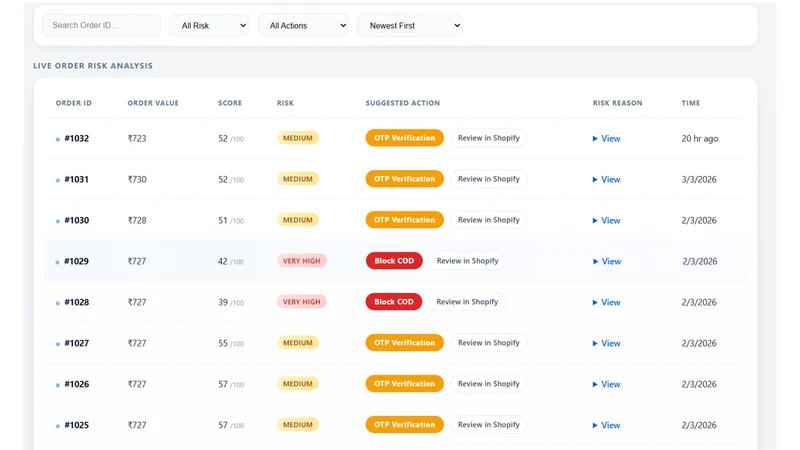Click the TIME column header
This screenshot has width=800, height=450.
[x=691, y=103]
